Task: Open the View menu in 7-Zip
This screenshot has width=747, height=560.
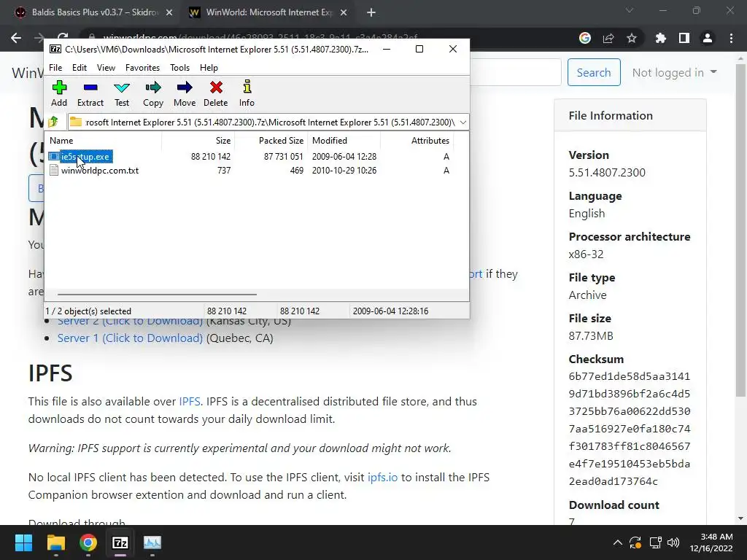Action: 107,68
